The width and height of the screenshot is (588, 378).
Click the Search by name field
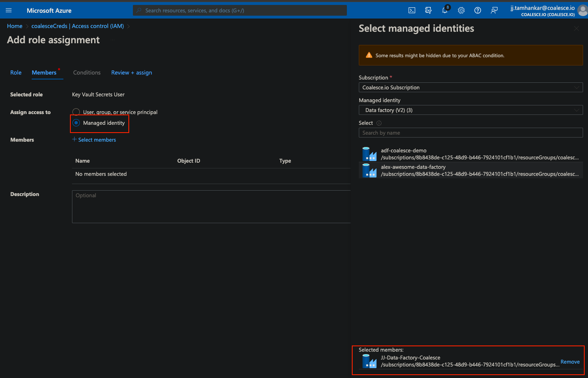(471, 133)
